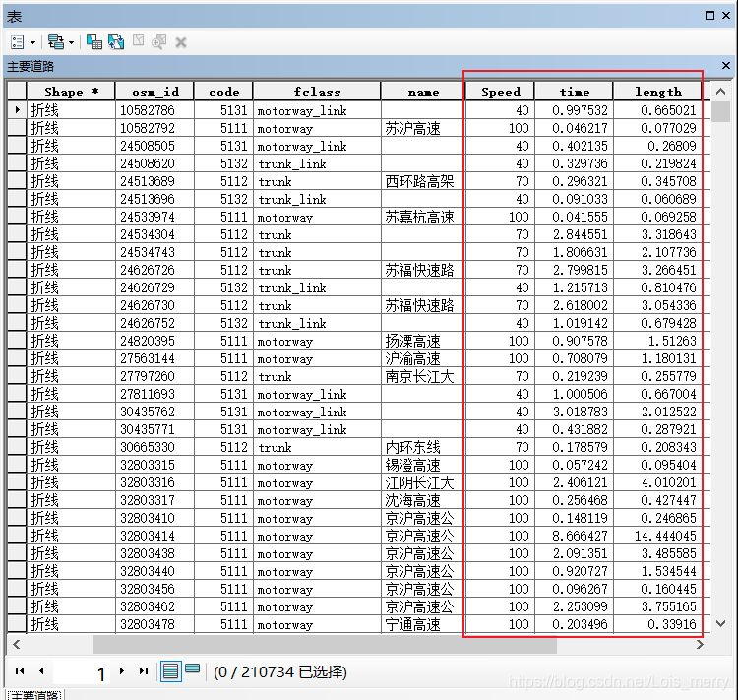Image resolution: width=738 pixels, height=700 pixels.
Task: Click the Zoom To Selected icon
Action: click(x=159, y=42)
